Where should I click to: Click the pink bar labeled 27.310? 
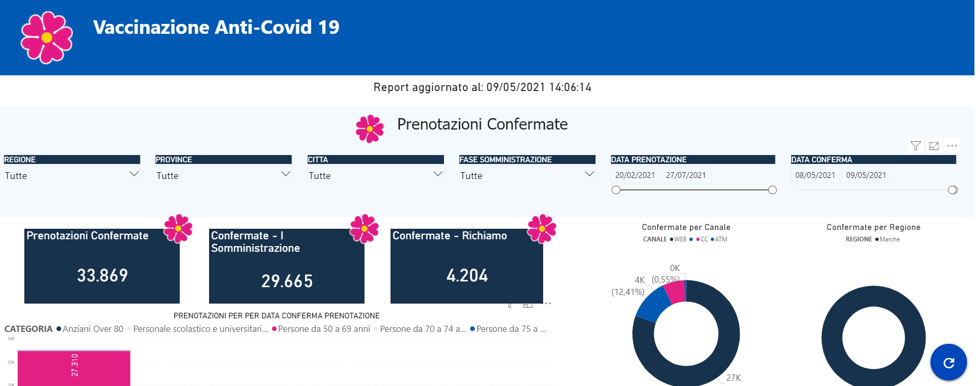point(74,368)
